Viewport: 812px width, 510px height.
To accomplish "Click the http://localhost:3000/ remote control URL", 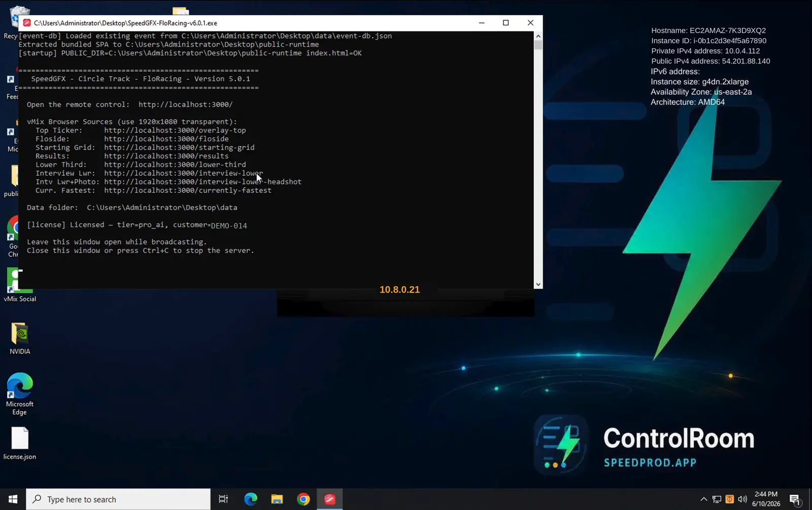I will (185, 105).
